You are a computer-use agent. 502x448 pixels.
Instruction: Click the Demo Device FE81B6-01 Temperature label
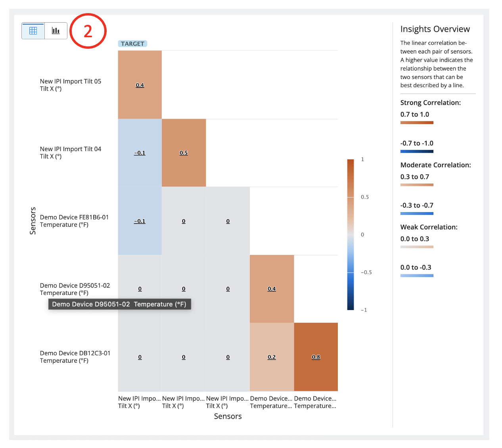click(x=74, y=221)
